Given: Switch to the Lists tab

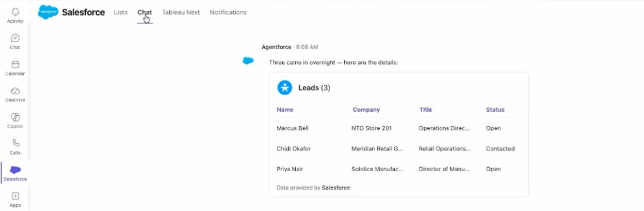Looking at the screenshot, I should click(121, 12).
